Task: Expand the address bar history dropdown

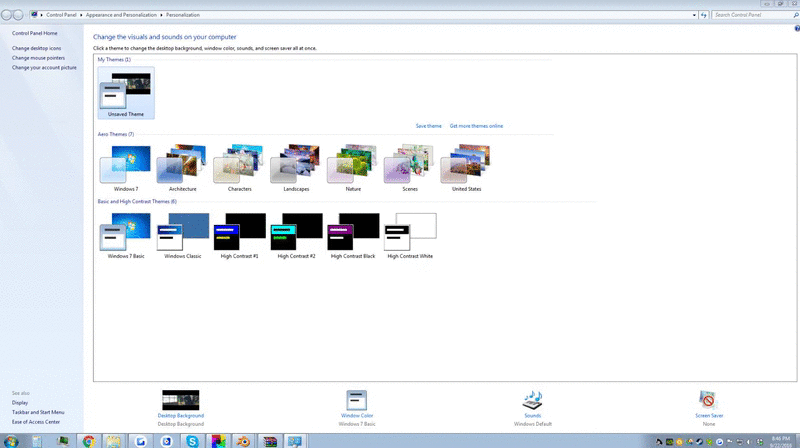Action: (x=694, y=15)
